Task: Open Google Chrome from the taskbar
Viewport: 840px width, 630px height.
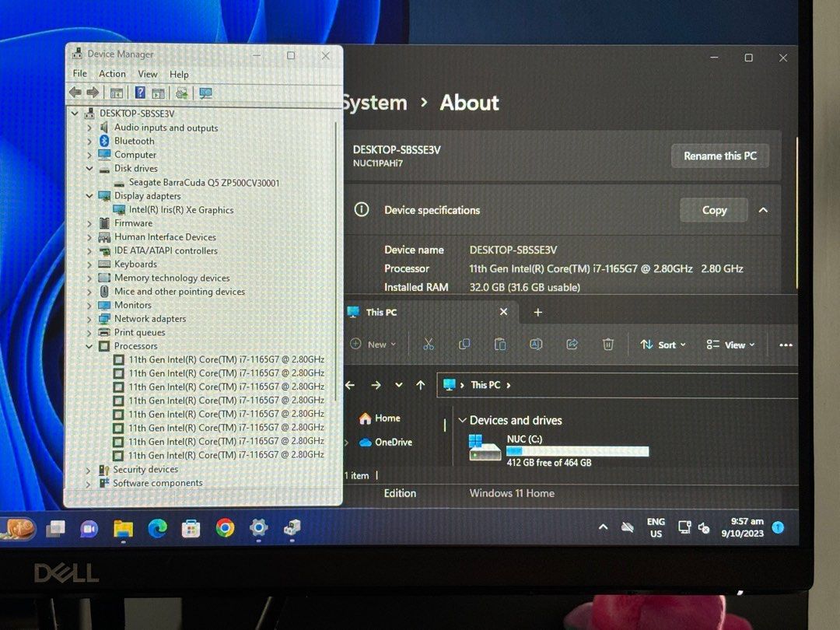Action: [x=225, y=529]
